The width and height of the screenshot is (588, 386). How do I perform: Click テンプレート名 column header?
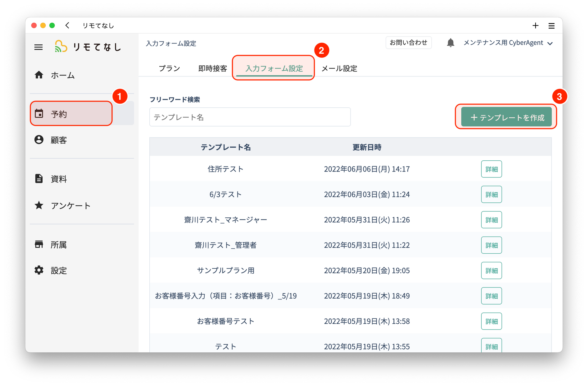click(225, 147)
